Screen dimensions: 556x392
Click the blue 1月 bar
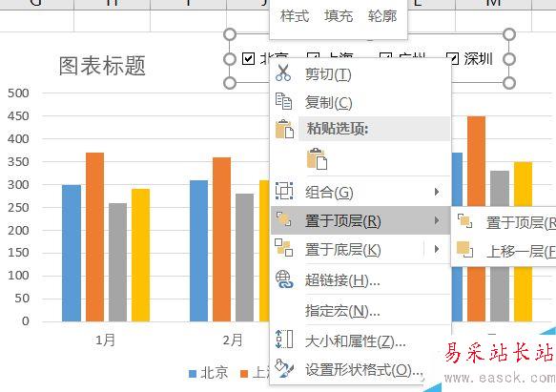(x=72, y=253)
